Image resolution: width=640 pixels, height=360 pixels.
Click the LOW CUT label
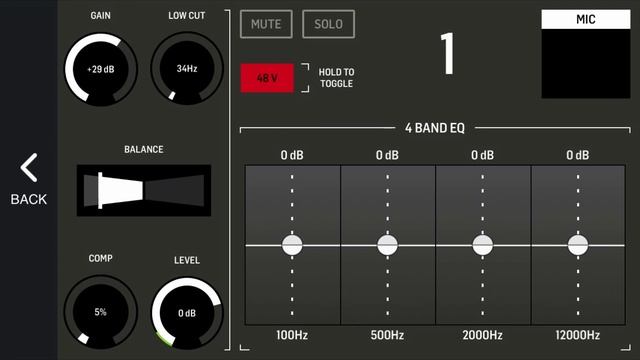187,16
